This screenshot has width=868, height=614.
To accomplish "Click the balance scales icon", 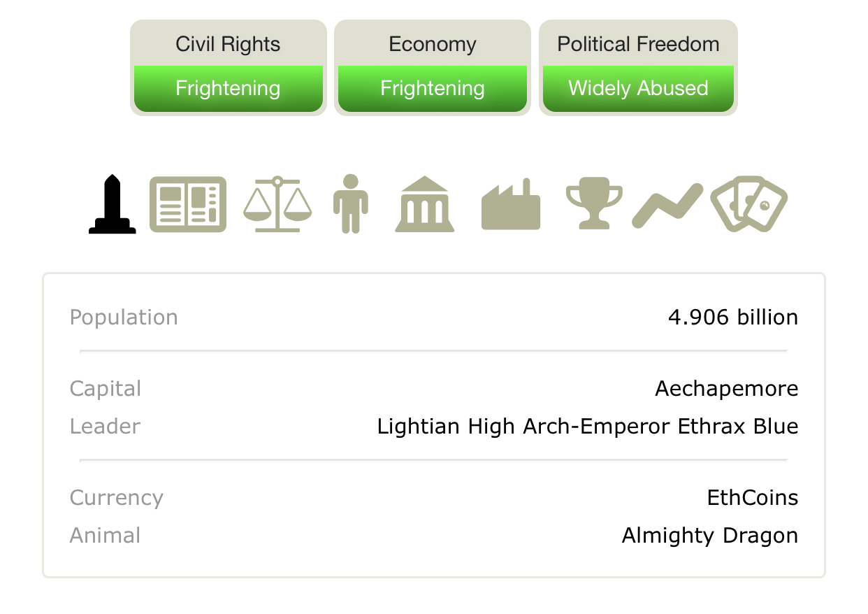I will [277, 204].
